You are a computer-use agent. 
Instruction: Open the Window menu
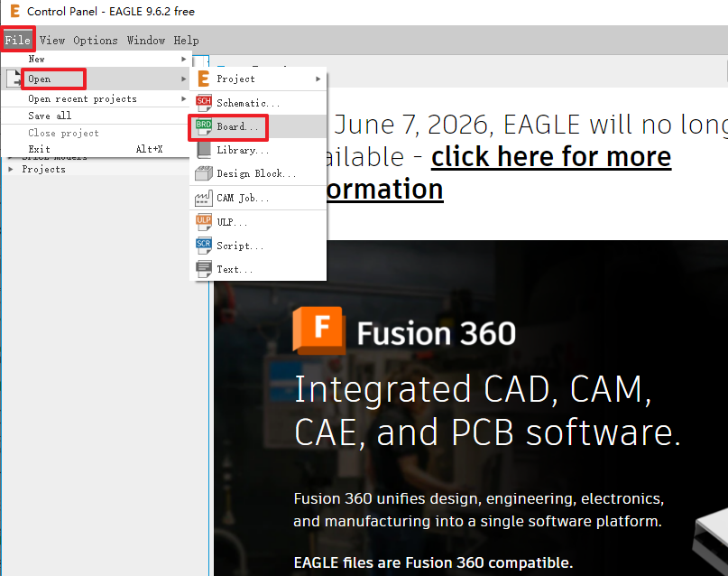tap(146, 41)
